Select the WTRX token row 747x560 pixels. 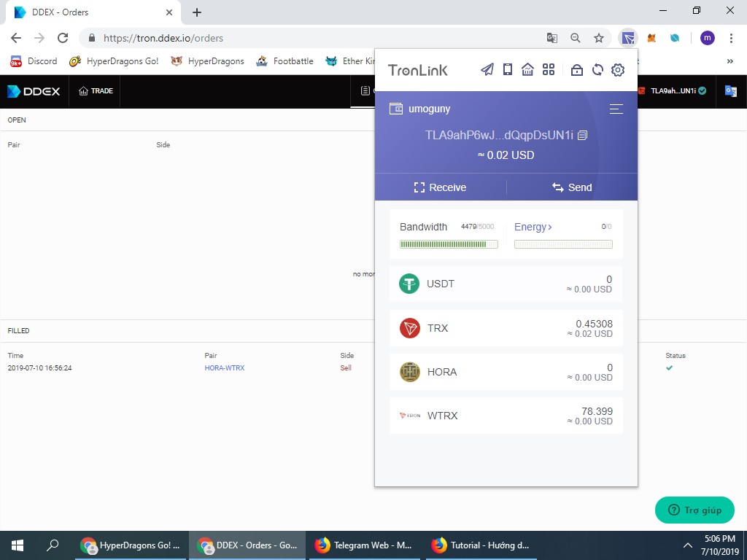(506, 416)
